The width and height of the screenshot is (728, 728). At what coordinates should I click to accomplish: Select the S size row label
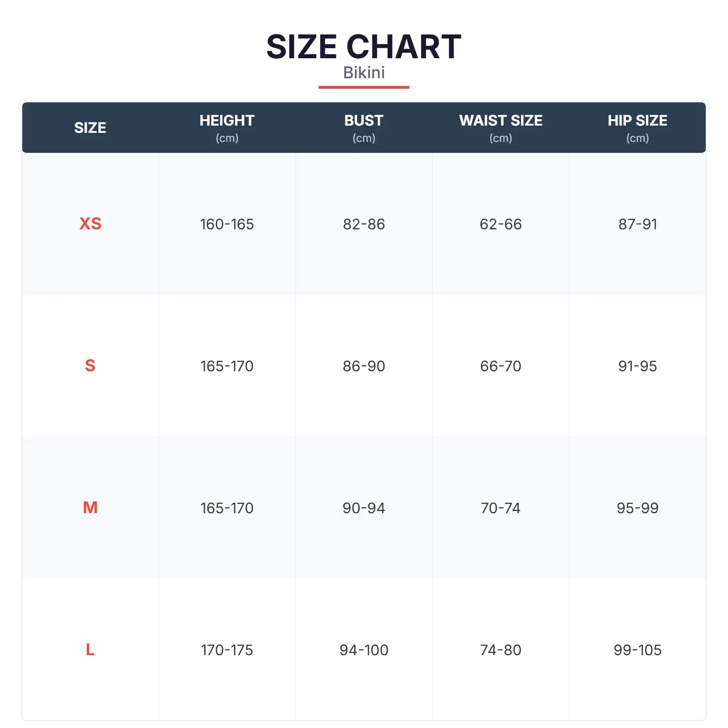(90, 365)
